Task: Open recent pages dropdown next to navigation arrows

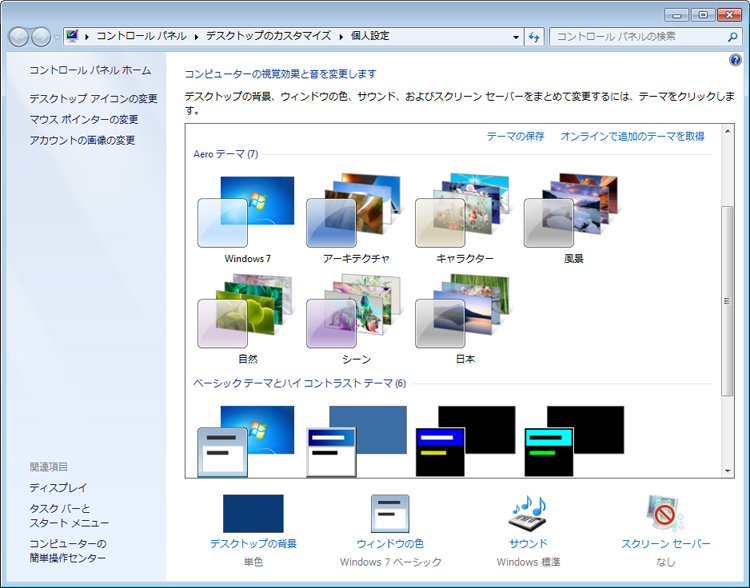Action: click(57, 37)
